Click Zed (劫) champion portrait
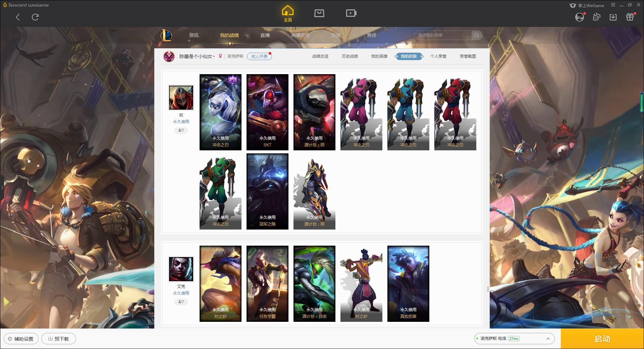 click(181, 98)
